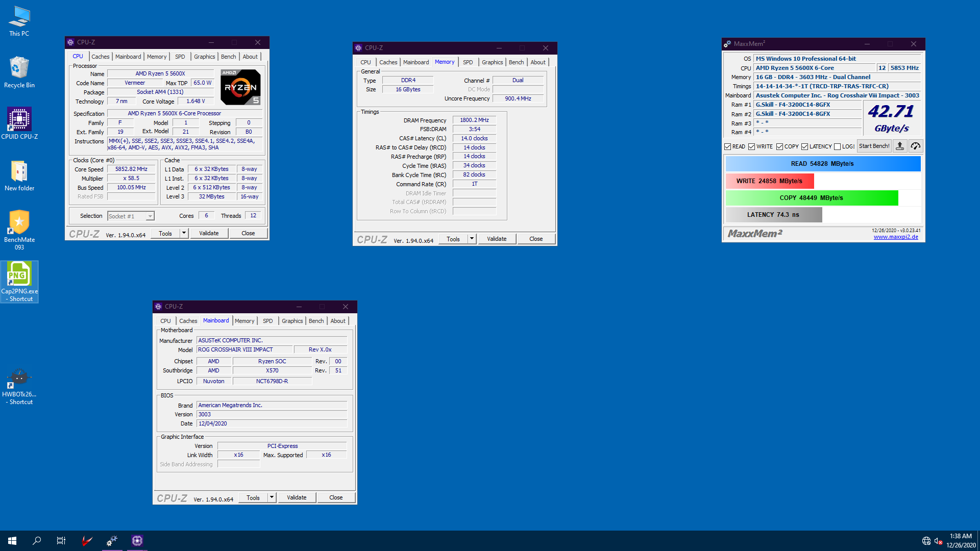Open the Recycle Bin icon
The height and width of the screenshot is (551, 980).
tap(19, 72)
